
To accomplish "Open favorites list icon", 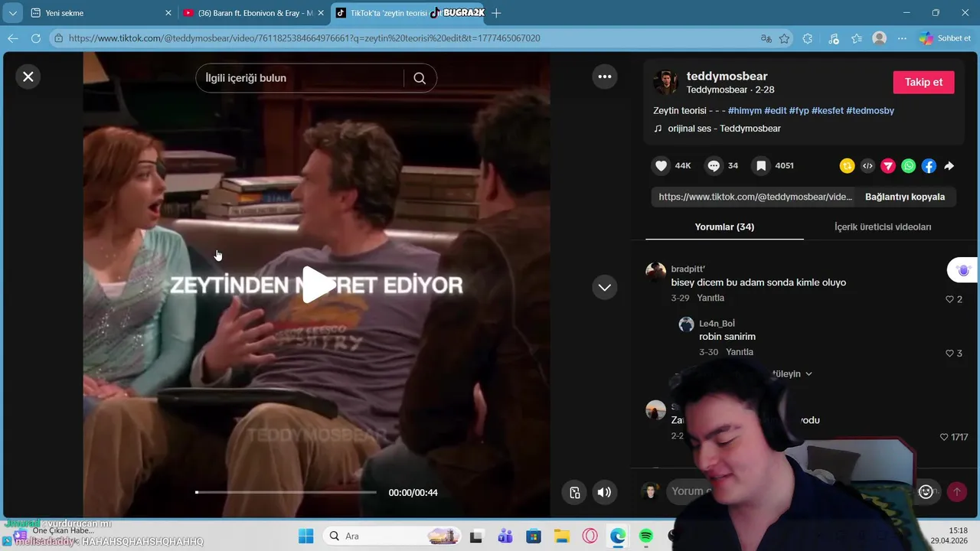I will coord(857,38).
